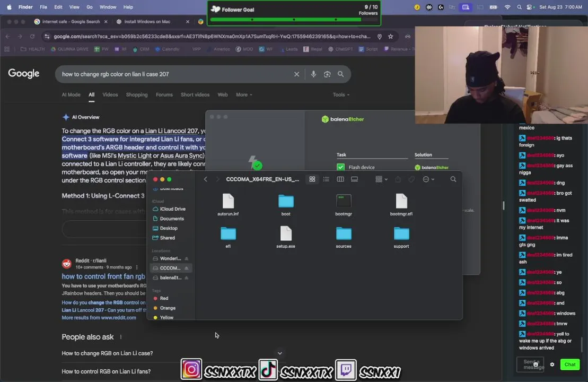Bookmark this page with star icon
The image size is (588, 382).
tap(391, 37)
